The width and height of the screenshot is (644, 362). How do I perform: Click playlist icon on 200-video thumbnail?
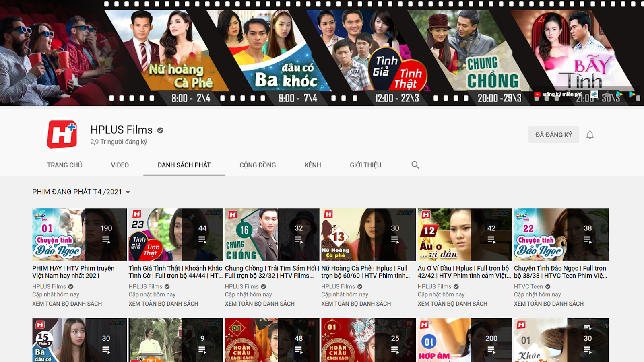tap(491, 350)
